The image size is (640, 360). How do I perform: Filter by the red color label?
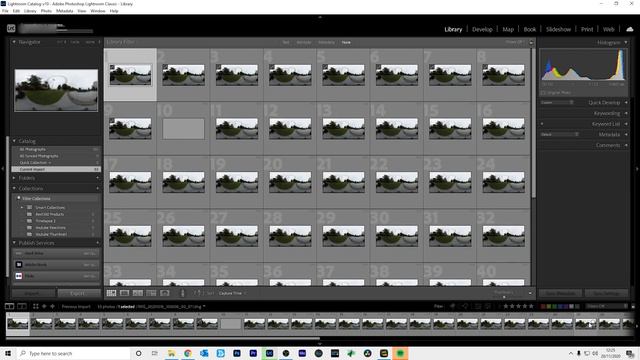pos(543,306)
